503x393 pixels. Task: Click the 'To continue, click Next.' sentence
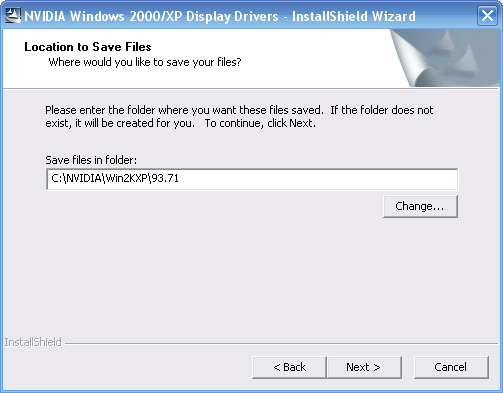260,123
